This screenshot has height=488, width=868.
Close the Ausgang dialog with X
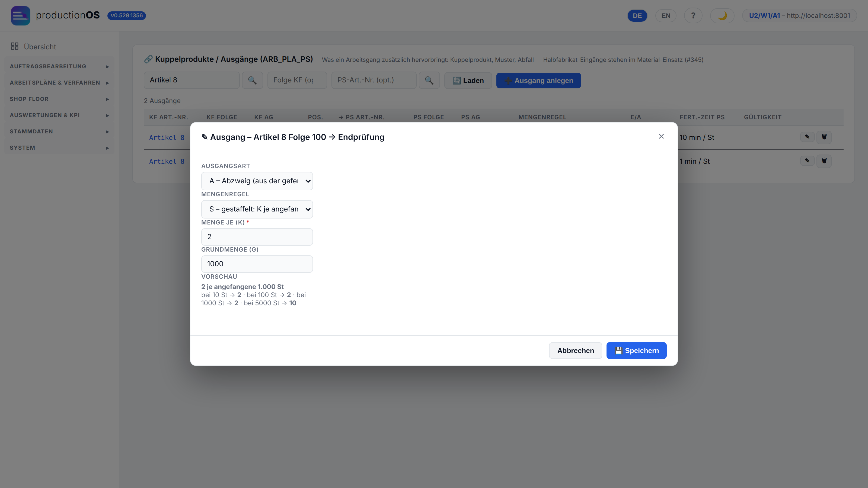pos(661,136)
